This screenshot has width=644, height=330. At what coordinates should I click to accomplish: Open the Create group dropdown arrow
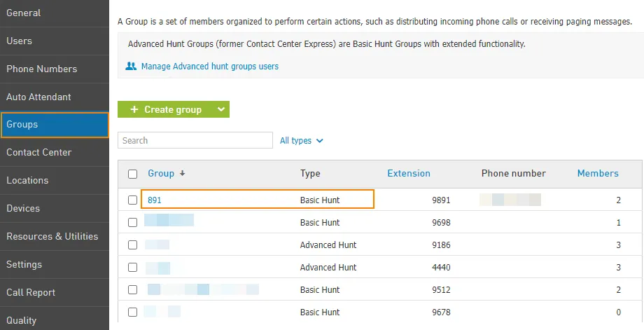click(x=221, y=109)
